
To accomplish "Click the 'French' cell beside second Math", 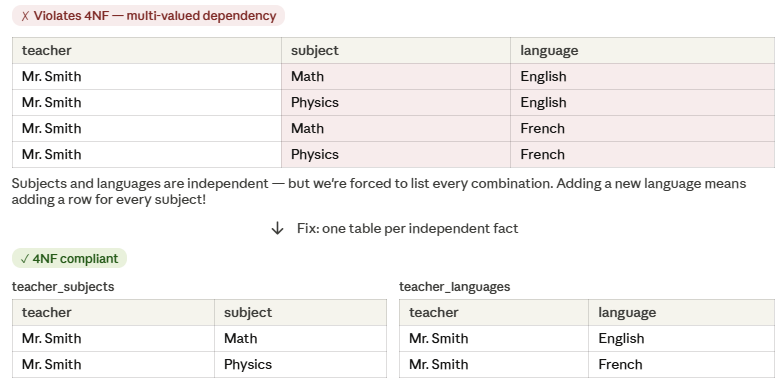I will point(642,128).
